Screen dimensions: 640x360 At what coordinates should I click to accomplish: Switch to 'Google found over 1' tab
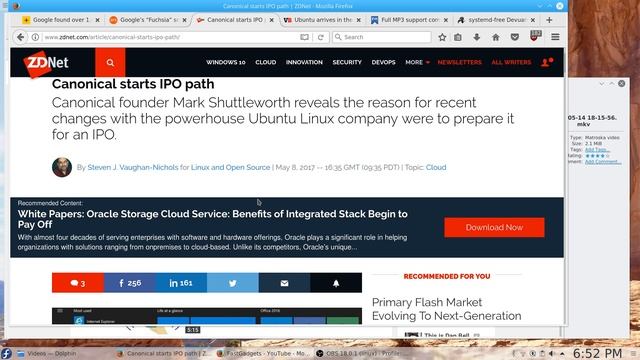coord(61,20)
